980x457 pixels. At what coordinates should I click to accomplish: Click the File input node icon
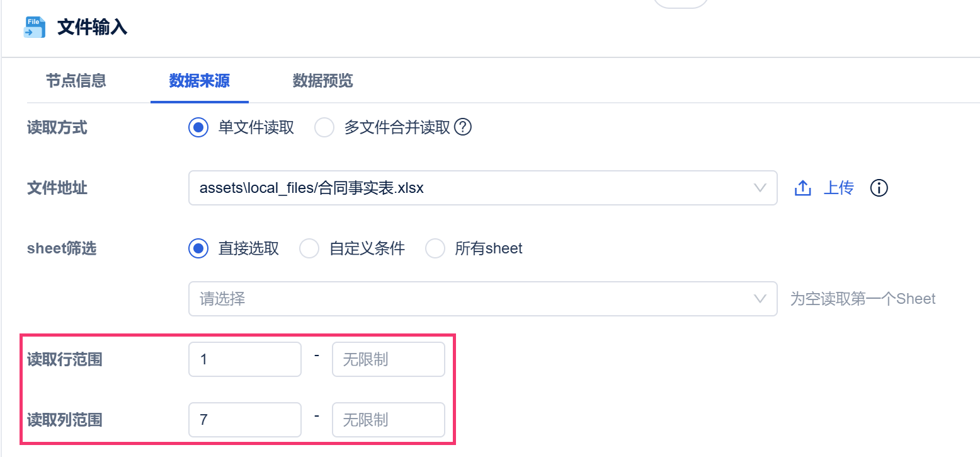point(34,28)
